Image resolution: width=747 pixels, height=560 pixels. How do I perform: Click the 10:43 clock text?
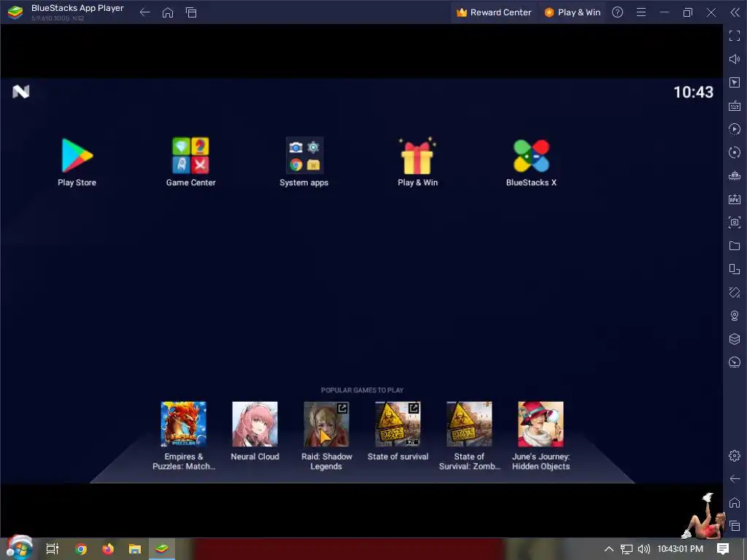pos(693,92)
